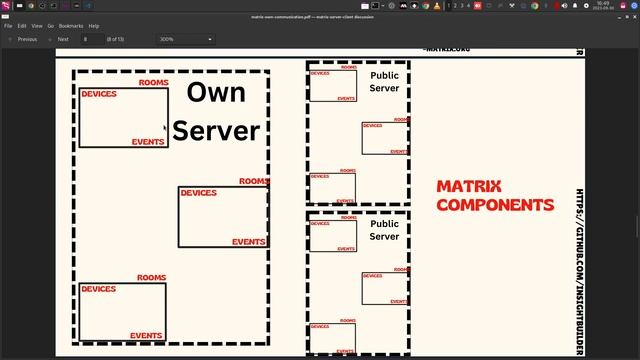The image size is (640, 360).
Task: Click the 'Own' heading in the slide
Action: 216,92
